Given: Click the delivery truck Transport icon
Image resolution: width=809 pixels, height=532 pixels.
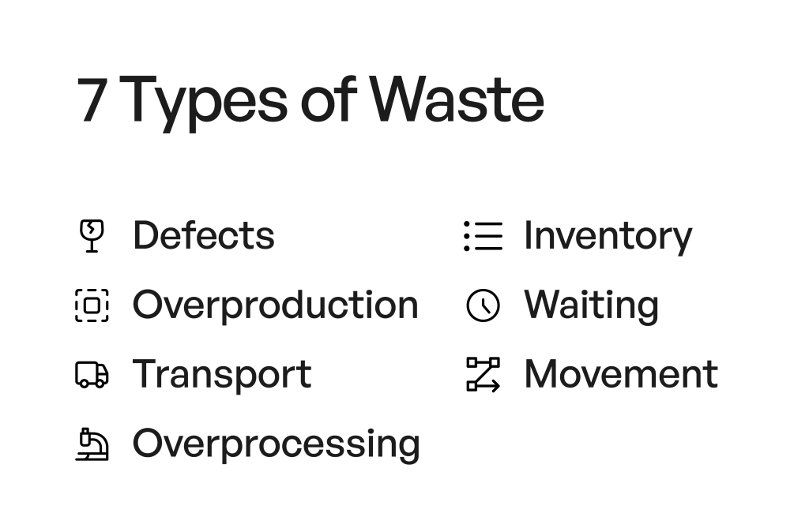Looking at the screenshot, I should click(x=92, y=374).
